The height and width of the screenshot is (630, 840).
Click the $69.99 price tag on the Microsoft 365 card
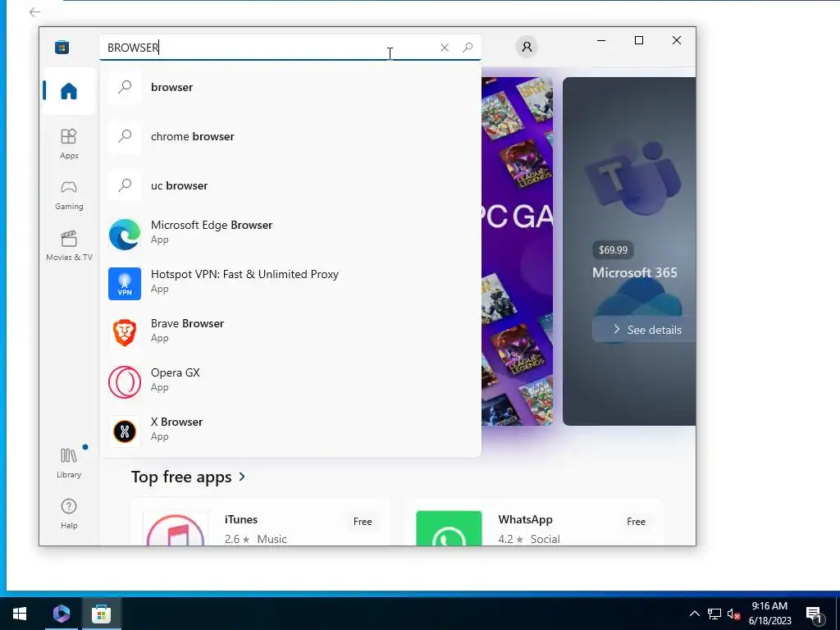613,250
